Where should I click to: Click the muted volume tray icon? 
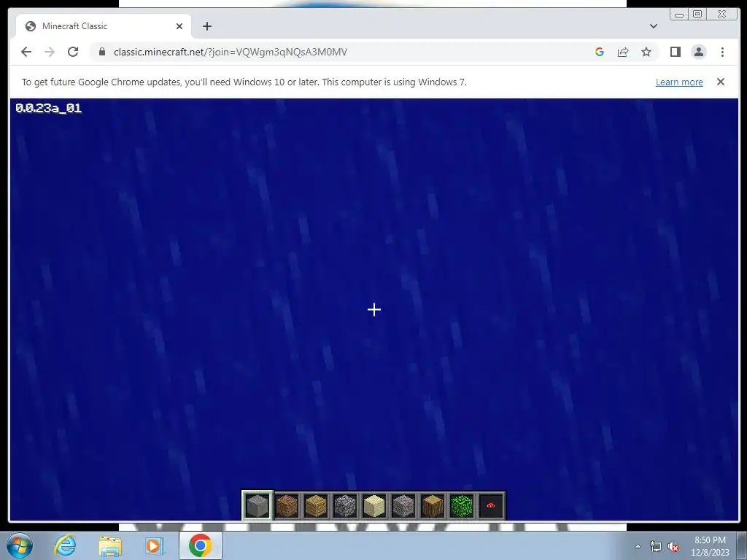(x=673, y=546)
